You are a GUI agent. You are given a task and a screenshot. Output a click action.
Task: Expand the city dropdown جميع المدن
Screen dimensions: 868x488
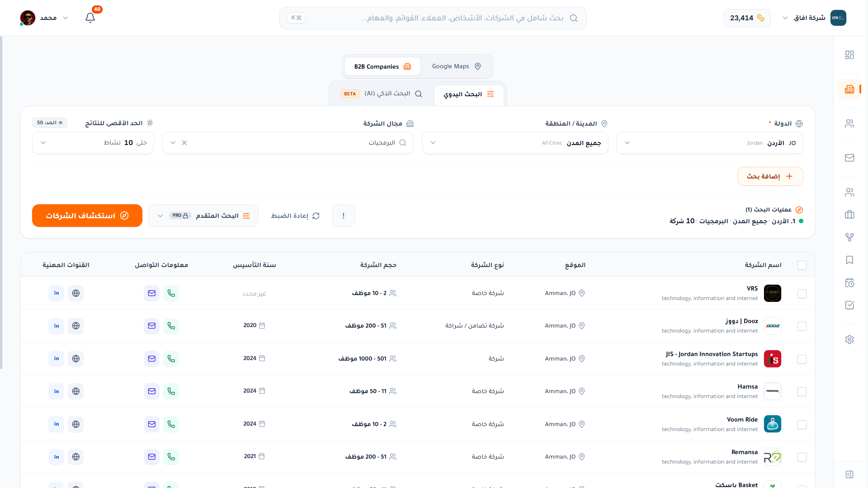(515, 143)
